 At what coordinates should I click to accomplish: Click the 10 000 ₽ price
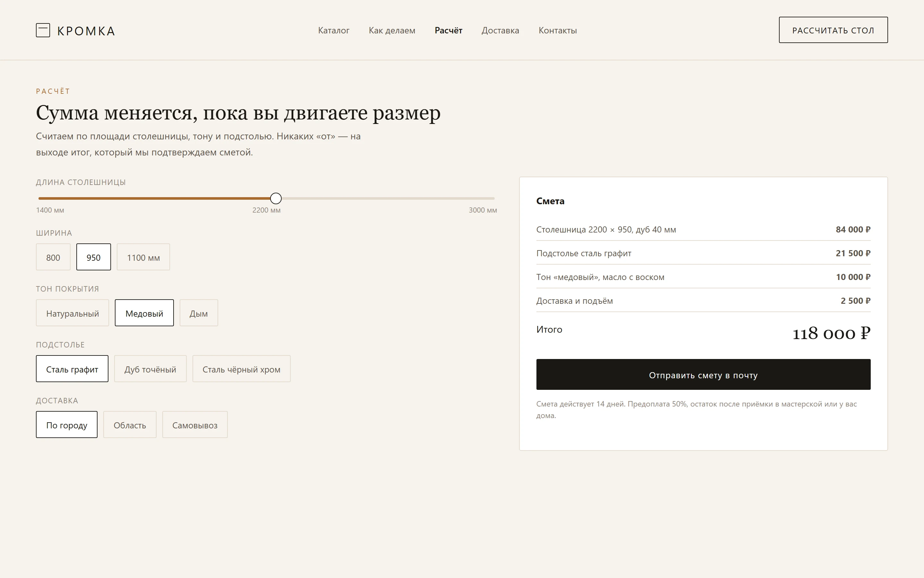click(x=853, y=277)
